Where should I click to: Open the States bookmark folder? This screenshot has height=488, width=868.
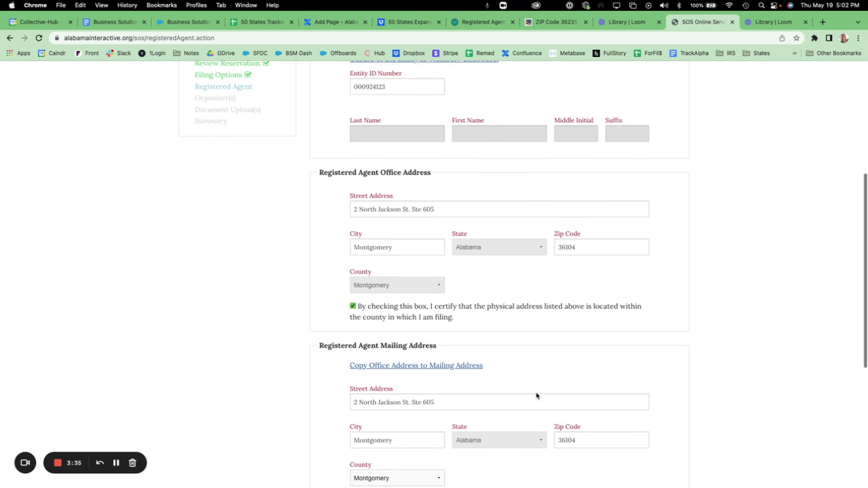pyautogui.click(x=756, y=53)
